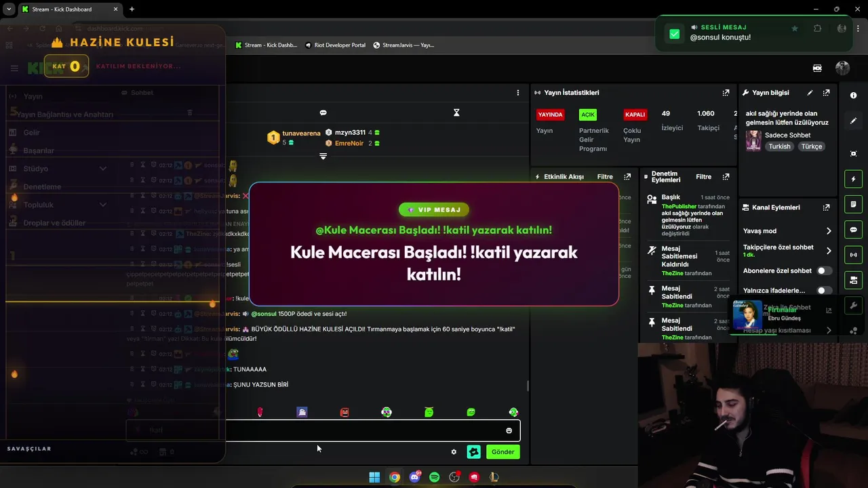
Task: Toggle the broadcast signal panel icon
Action: (x=853, y=255)
